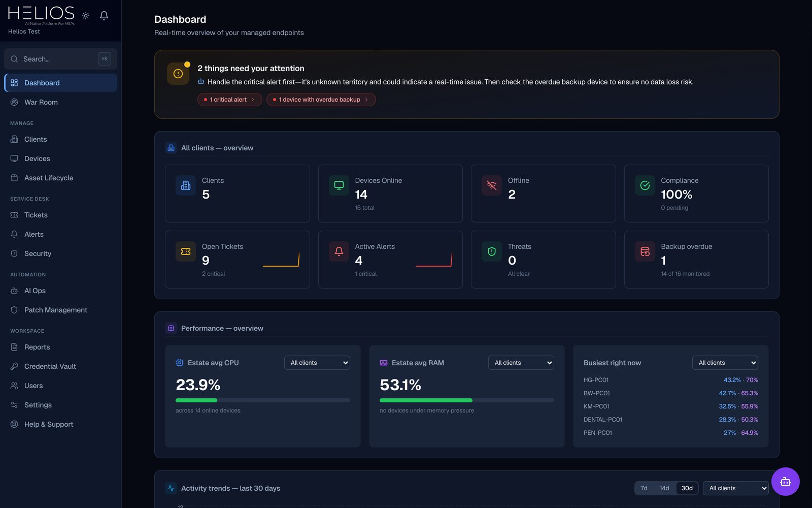Open Tickets in Service Desk

click(x=60, y=215)
